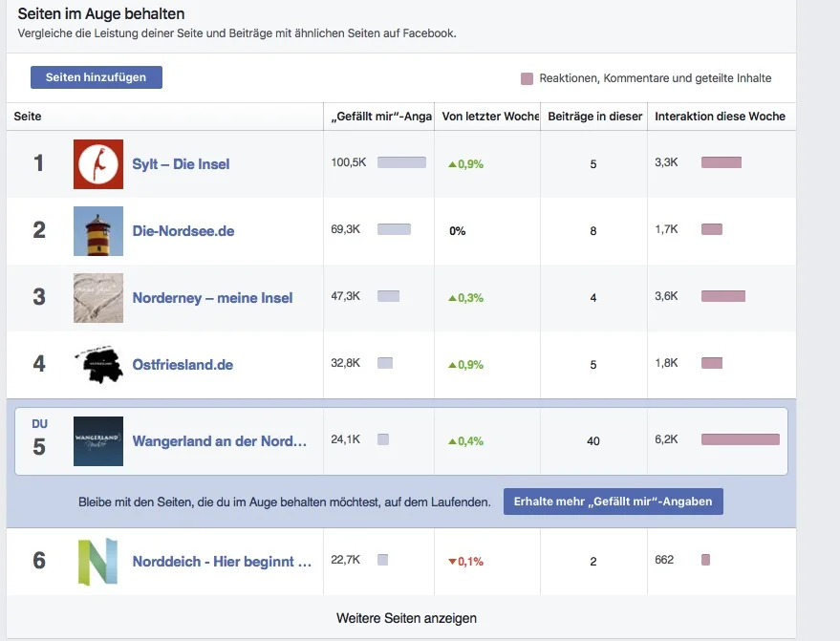Open Norderney – meine Insel page link

[x=212, y=298]
